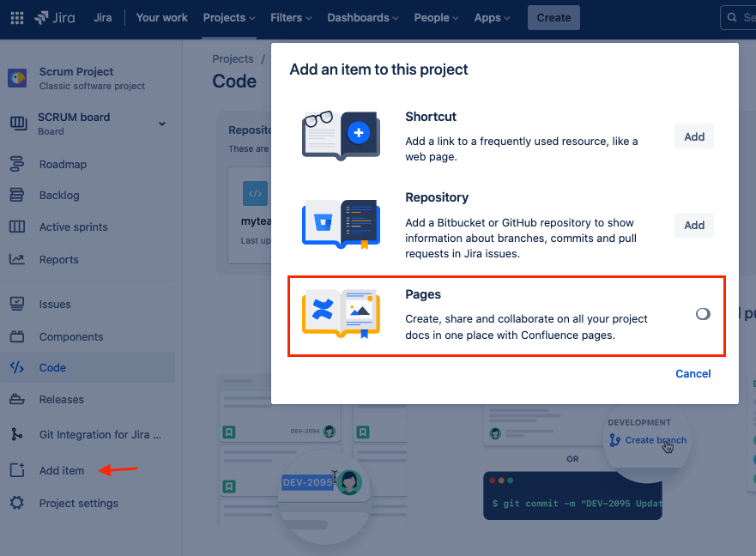Click the Reports chart icon in the sidebar

click(17, 259)
